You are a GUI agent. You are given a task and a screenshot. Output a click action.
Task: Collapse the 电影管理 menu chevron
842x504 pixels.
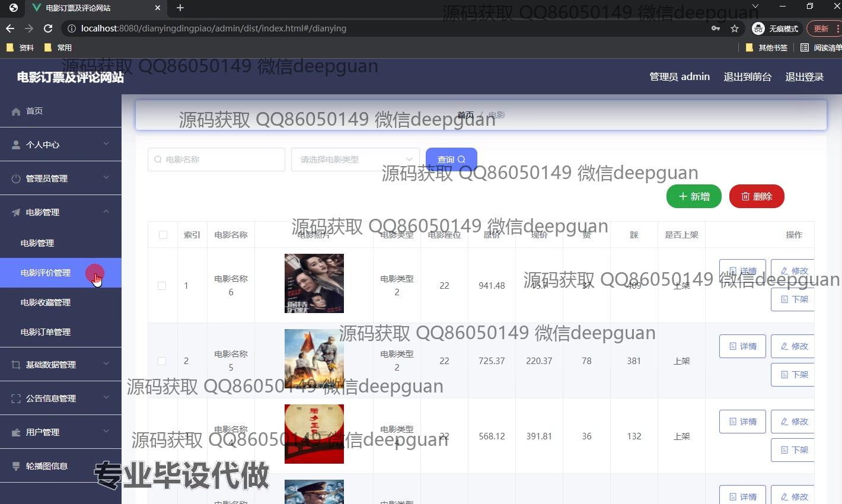[106, 211]
